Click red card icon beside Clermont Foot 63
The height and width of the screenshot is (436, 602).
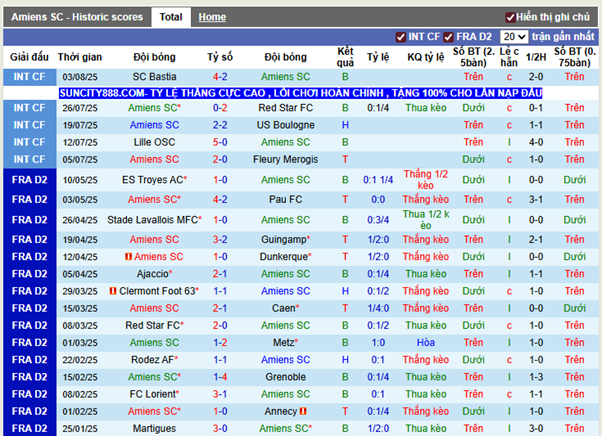point(113,291)
